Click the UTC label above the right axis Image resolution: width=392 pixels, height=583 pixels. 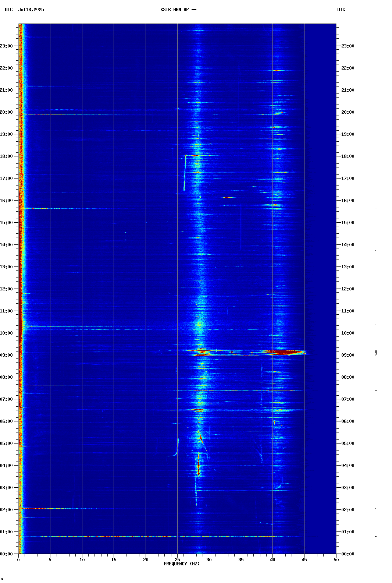tap(341, 10)
